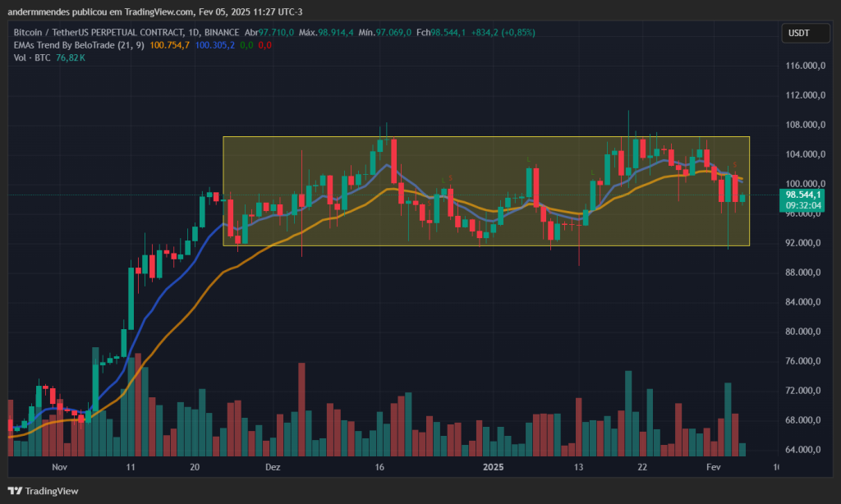Click the 64.000,0 price axis label
Screen dimensions: 841x504
coord(803,449)
